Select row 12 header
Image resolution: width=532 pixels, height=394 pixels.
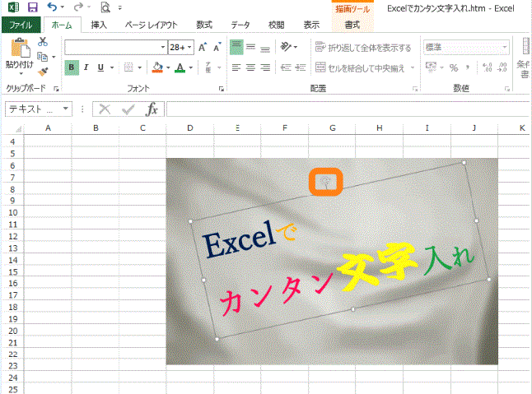13,236
